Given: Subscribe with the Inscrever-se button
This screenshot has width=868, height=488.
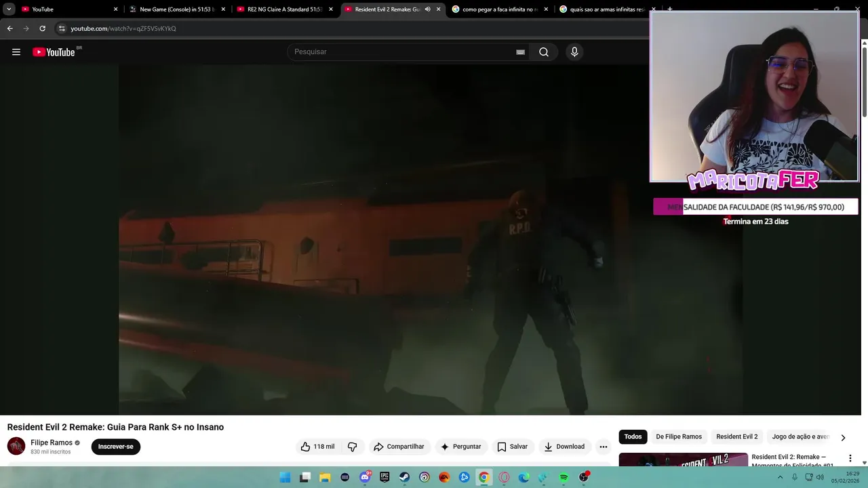Looking at the screenshot, I should pos(116,447).
